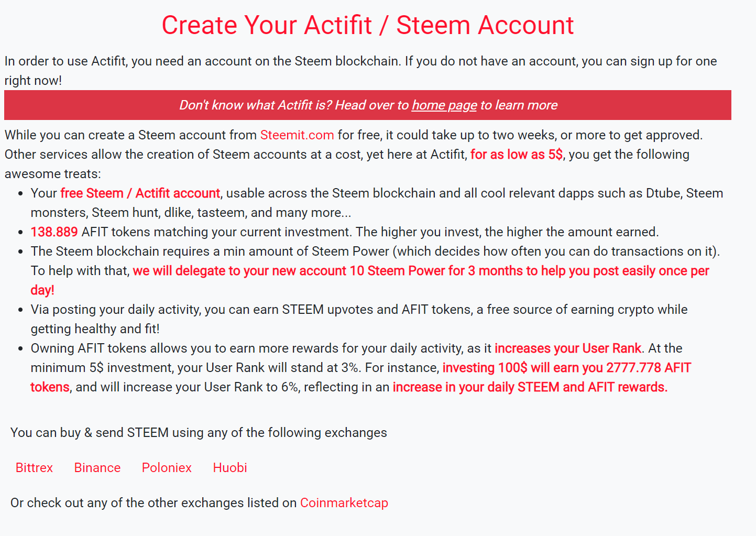756x536 pixels.
Task: Click the Create Your Actifit / Steem Account heading
Action: (367, 25)
